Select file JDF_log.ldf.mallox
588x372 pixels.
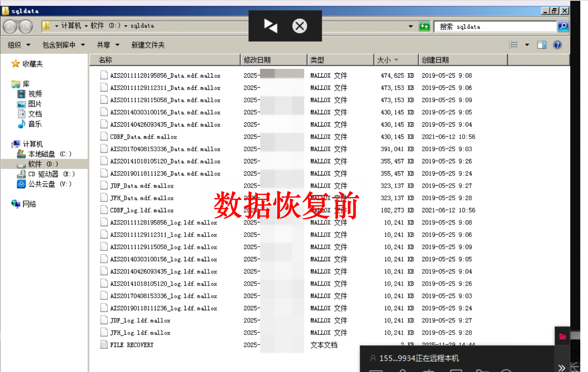[140, 320]
